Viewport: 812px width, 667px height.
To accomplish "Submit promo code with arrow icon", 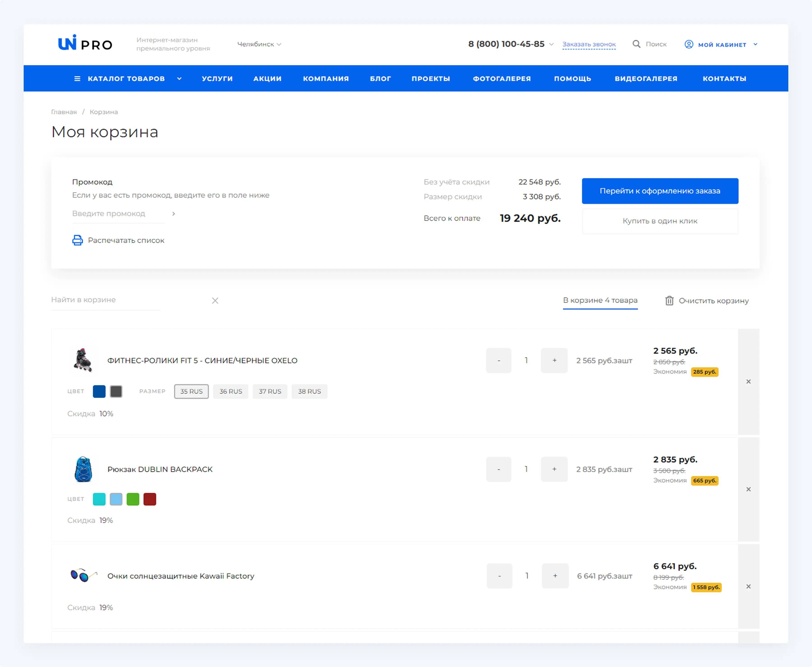I will tap(174, 214).
